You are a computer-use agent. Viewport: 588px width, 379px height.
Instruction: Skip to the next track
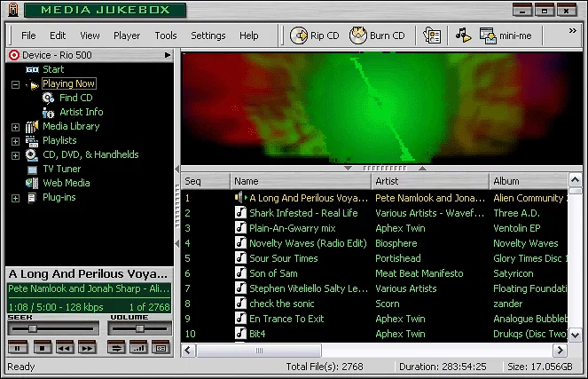86,347
